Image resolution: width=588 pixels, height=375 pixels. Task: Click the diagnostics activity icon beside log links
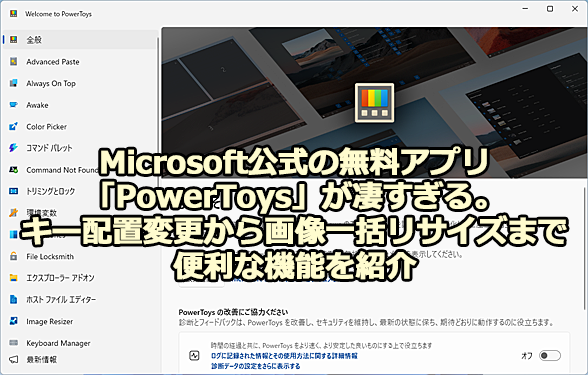pyautogui.click(x=194, y=356)
